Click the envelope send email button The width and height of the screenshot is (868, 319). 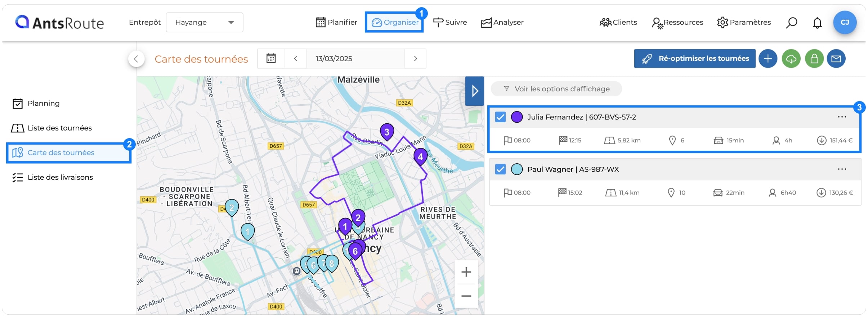(x=836, y=58)
